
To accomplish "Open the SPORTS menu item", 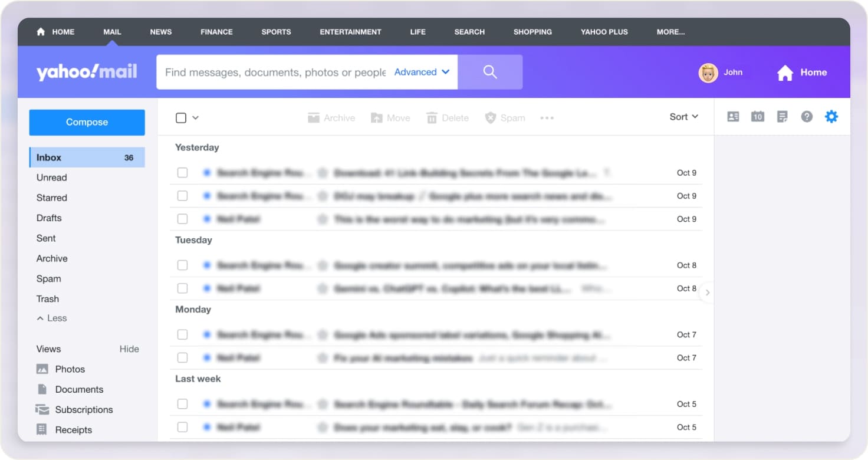I will coord(275,32).
